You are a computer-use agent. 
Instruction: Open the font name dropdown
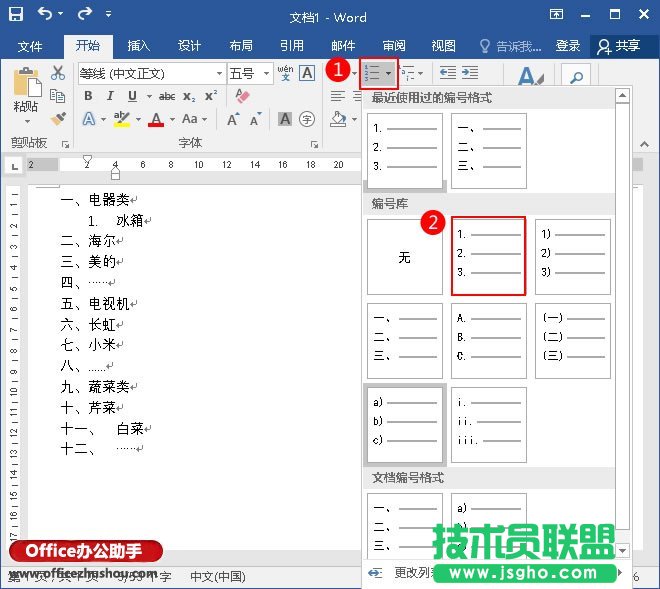(219, 74)
